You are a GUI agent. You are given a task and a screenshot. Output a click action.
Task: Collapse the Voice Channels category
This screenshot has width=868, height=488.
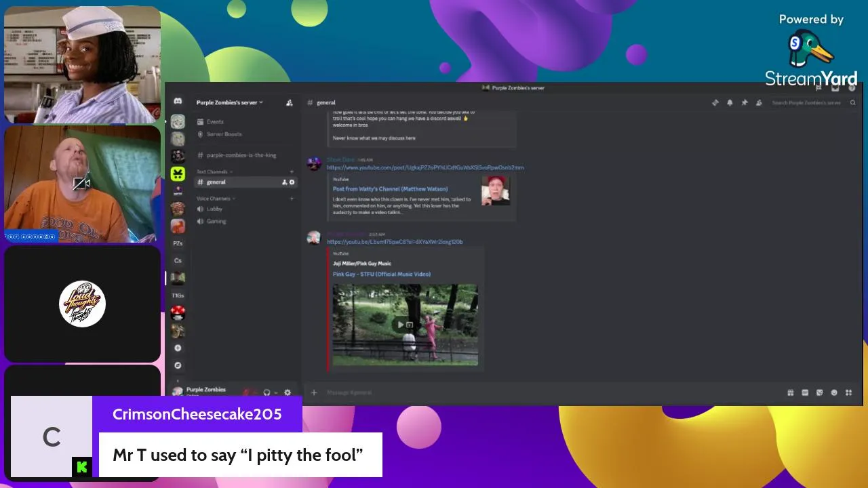[216, 199]
